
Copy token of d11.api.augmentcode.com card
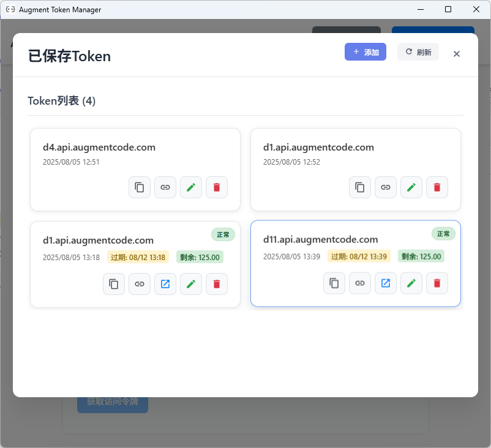334,283
